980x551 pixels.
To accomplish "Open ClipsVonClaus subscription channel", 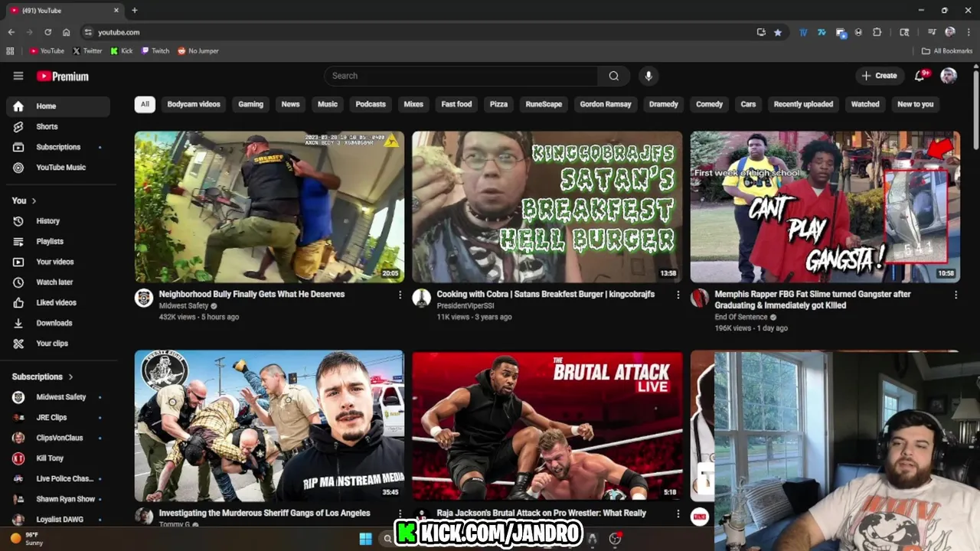I will point(58,438).
